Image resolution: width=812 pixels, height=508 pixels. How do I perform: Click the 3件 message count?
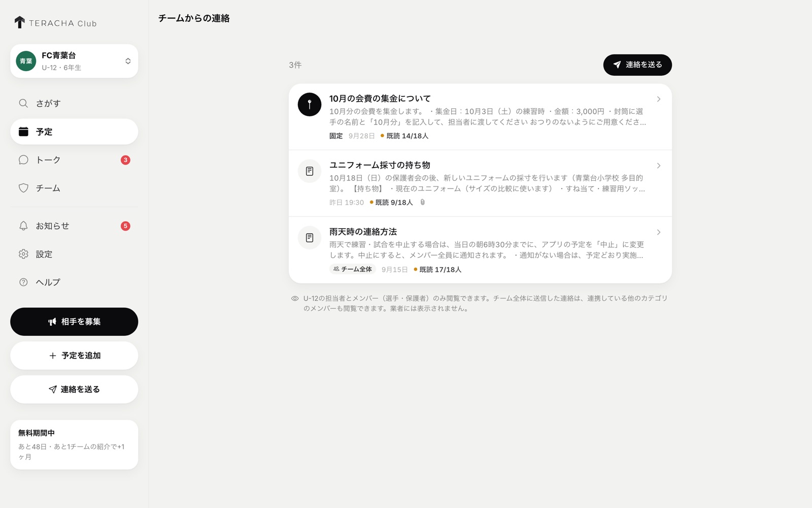[295, 65]
